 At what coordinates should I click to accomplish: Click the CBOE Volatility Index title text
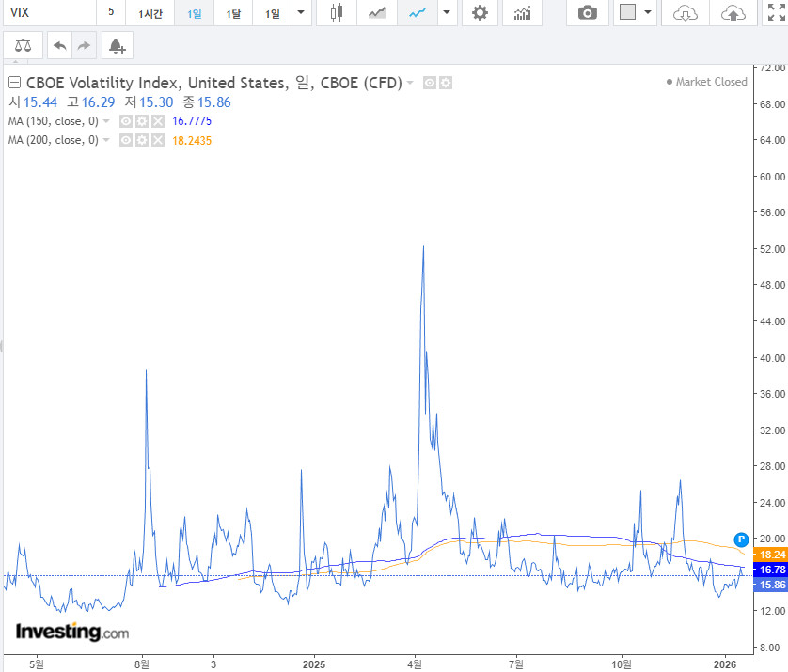point(214,83)
